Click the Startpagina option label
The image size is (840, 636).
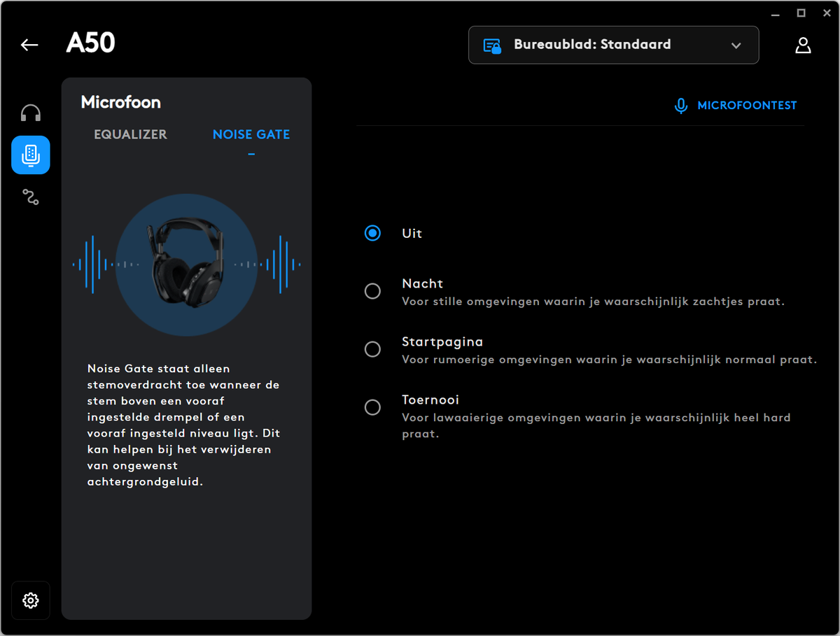coord(442,342)
